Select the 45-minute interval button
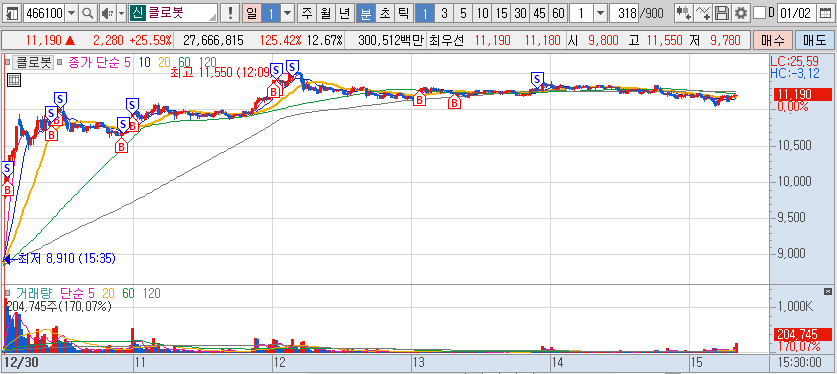The image size is (837, 374). tap(539, 13)
